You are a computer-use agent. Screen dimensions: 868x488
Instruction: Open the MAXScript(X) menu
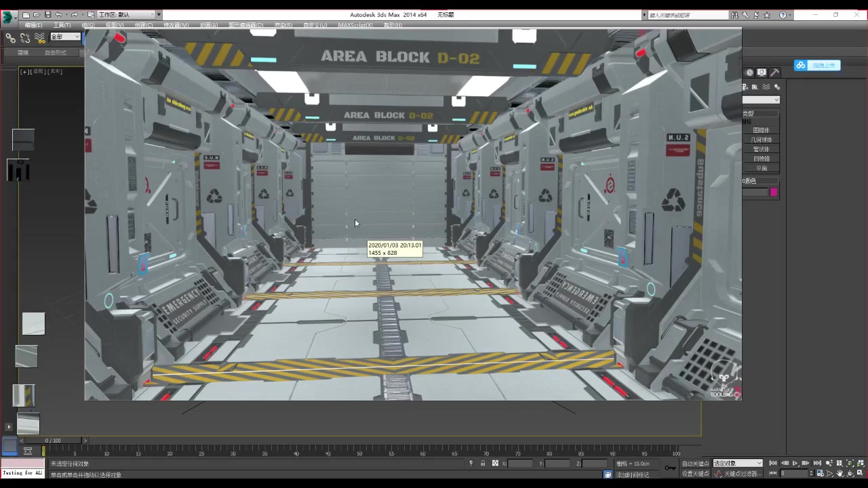pyautogui.click(x=355, y=25)
